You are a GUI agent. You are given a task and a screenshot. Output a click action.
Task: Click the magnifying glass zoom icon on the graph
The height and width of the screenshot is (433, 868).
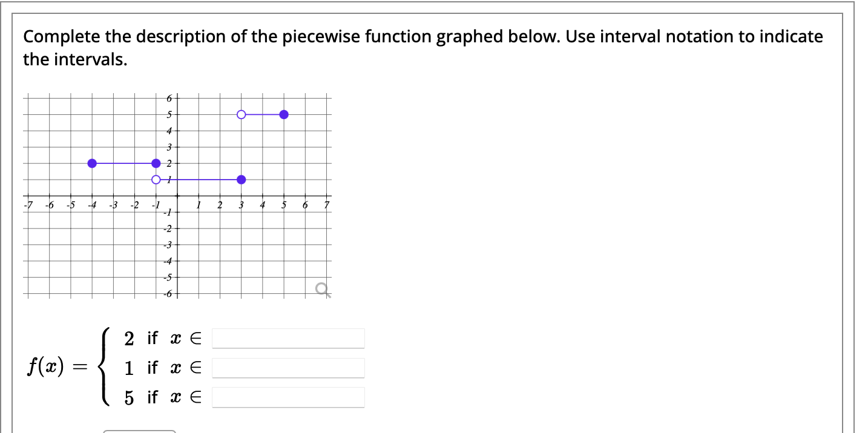[321, 289]
